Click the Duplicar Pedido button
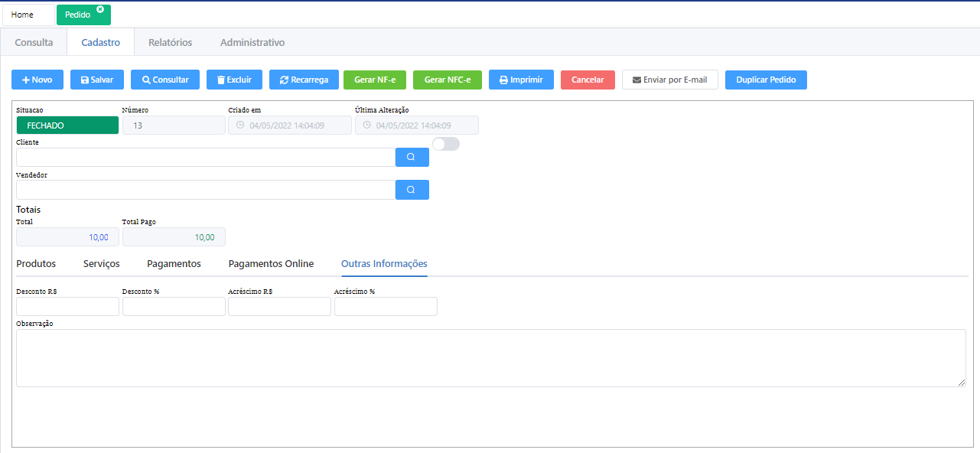The width and height of the screenshot is (980, 453). point(766,80)
